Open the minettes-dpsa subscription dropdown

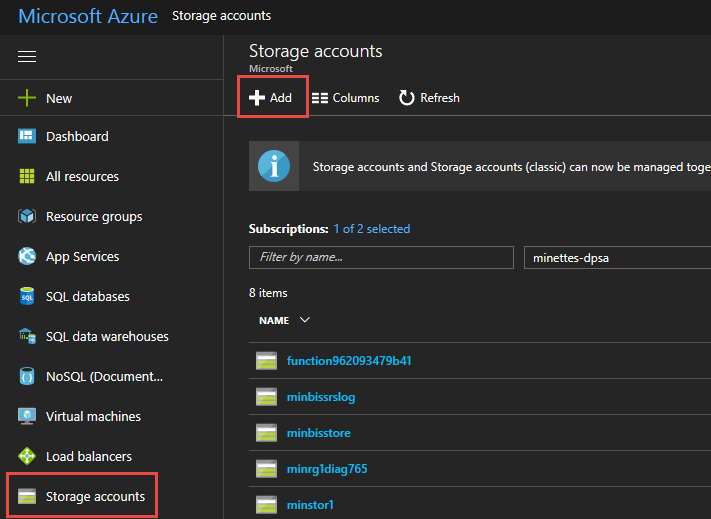(616, 257)
